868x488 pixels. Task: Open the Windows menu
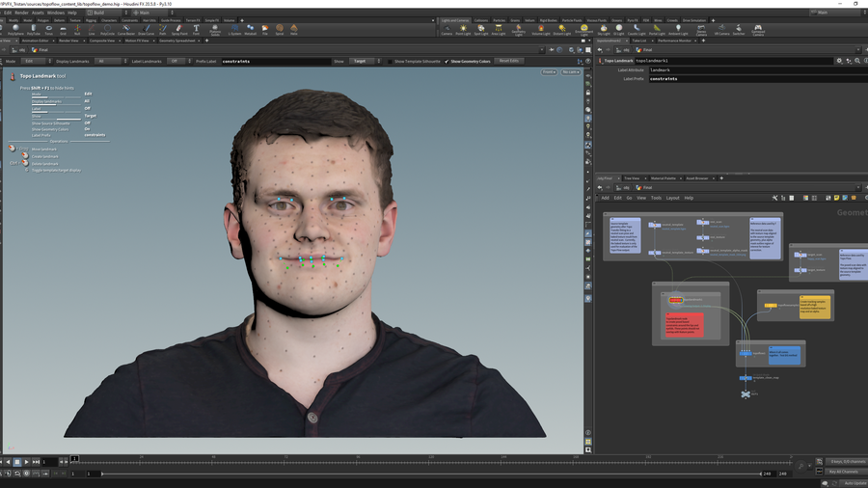click(x=55, y=13)
